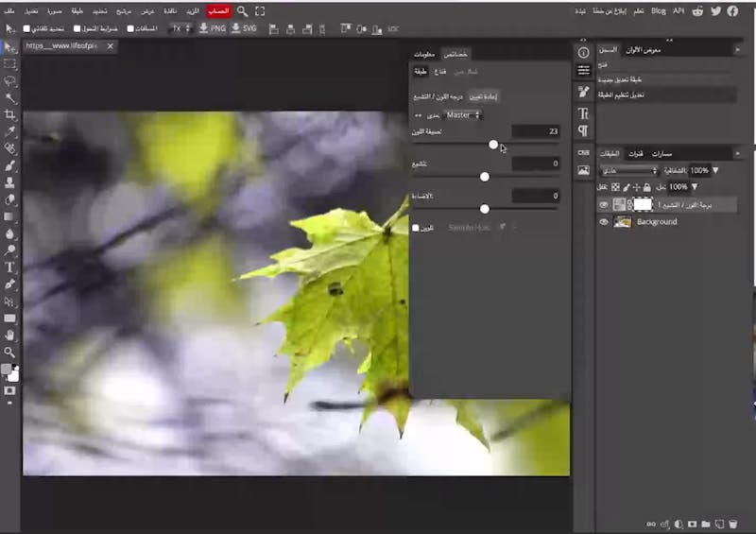Select the Hand tool
This screenshot has width=756, height=534.
coord(10,335)
